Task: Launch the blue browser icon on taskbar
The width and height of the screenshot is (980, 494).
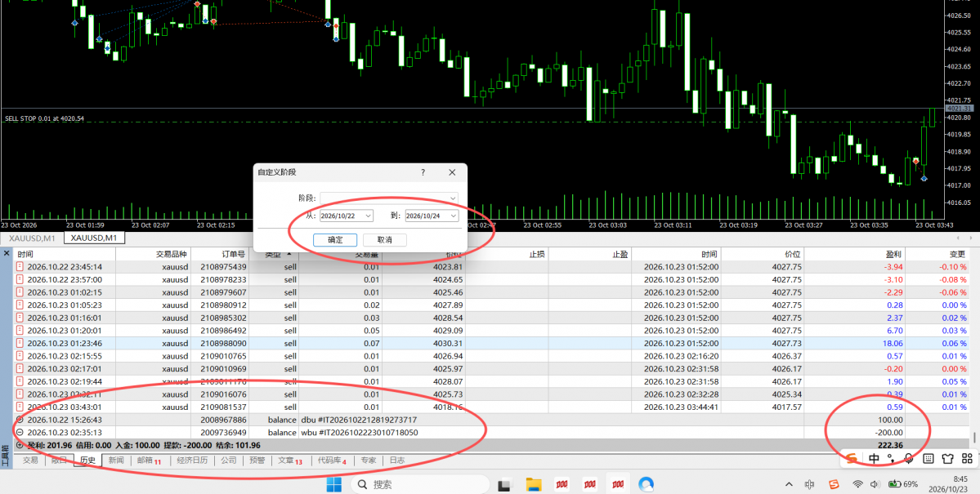Action: [646, 484]
